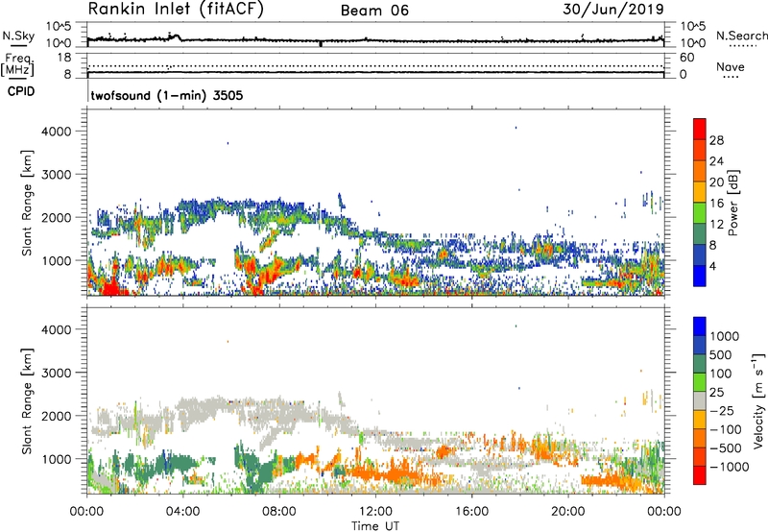Click the '-100' tick on velocity color bar

coord(725,429)
